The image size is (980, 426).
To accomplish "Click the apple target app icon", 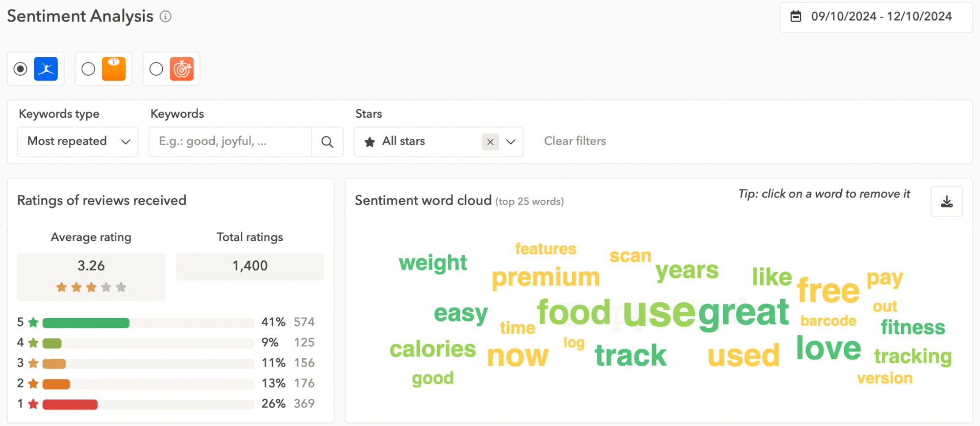I will 182,69.
